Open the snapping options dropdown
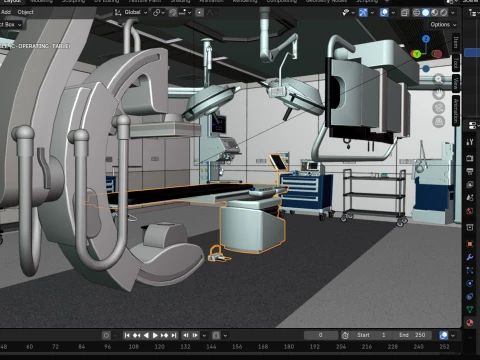The width and height of the screenshot is (480, 360). pos(185,12)
